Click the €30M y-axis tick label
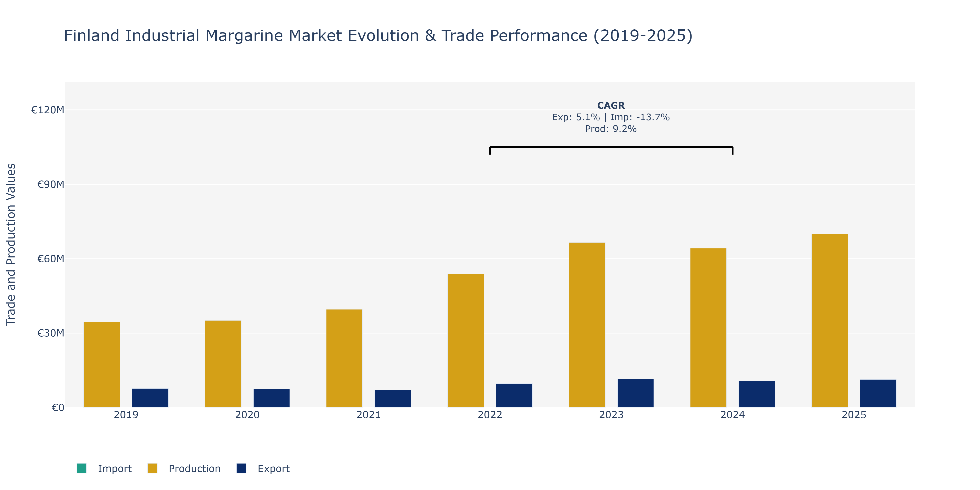 51,333
